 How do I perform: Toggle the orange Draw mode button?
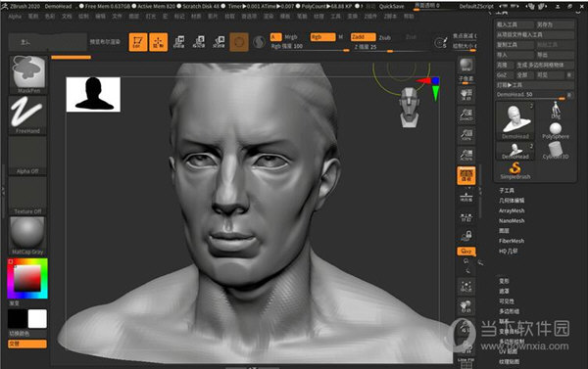tap(158, 42)
